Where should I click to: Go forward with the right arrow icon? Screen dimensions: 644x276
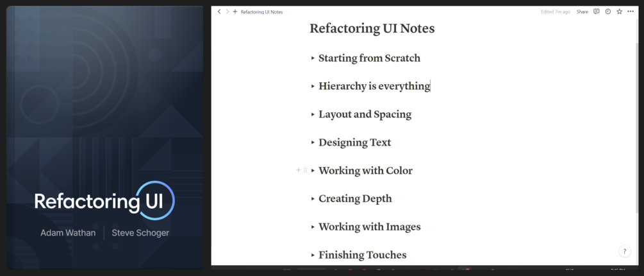[x=227, y=12]
